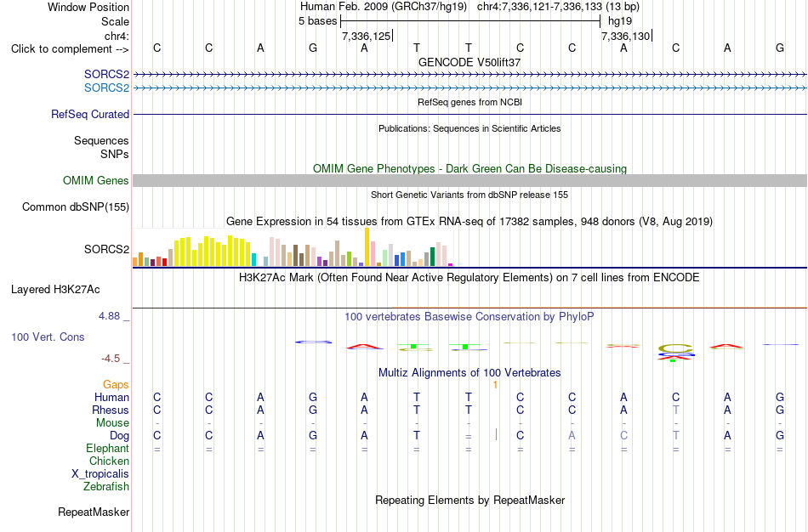Click the dark green GTEx expression bar
The height and width of the screenshot is (532, 808).
point(432,257)
